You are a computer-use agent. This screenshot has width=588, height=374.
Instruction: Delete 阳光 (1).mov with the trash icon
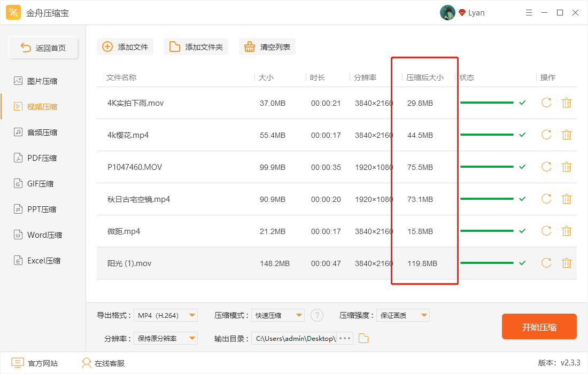pos(567,263)
